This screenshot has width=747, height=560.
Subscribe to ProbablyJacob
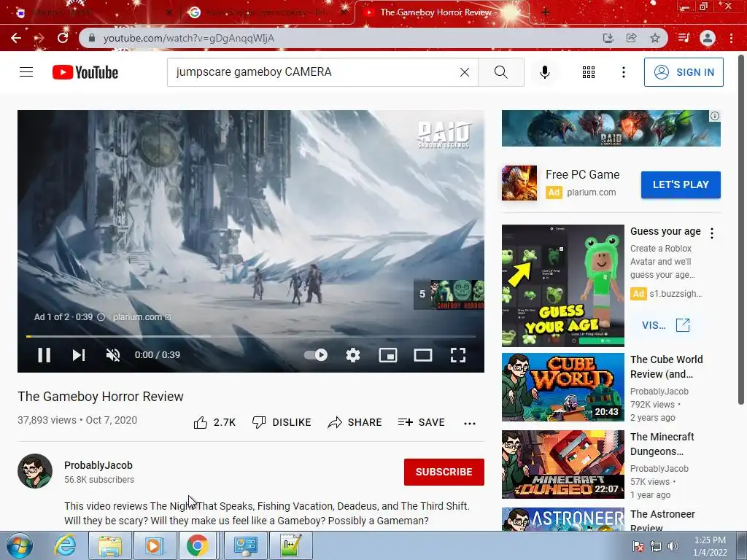(x=444, y=472)
